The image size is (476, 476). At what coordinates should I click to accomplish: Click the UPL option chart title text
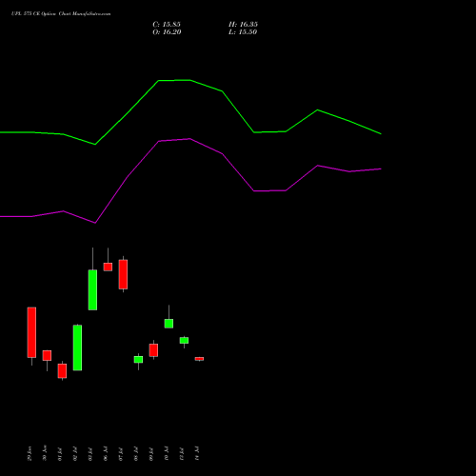pyautogui.click(x=61, y=14)
